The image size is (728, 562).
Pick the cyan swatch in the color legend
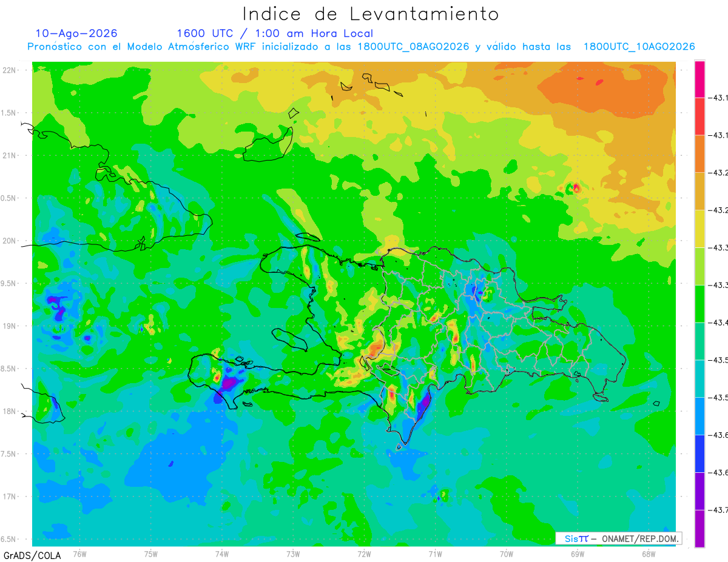click(x=699, y=379)
